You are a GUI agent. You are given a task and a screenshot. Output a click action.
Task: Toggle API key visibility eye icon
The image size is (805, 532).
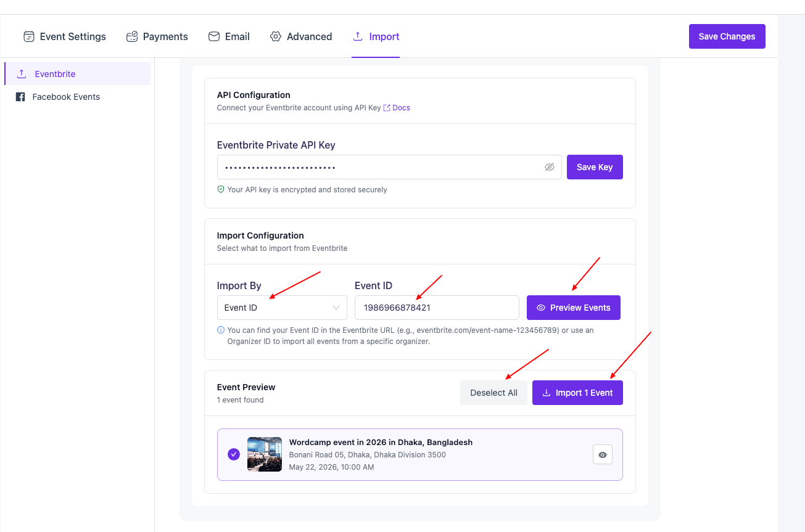550,167
